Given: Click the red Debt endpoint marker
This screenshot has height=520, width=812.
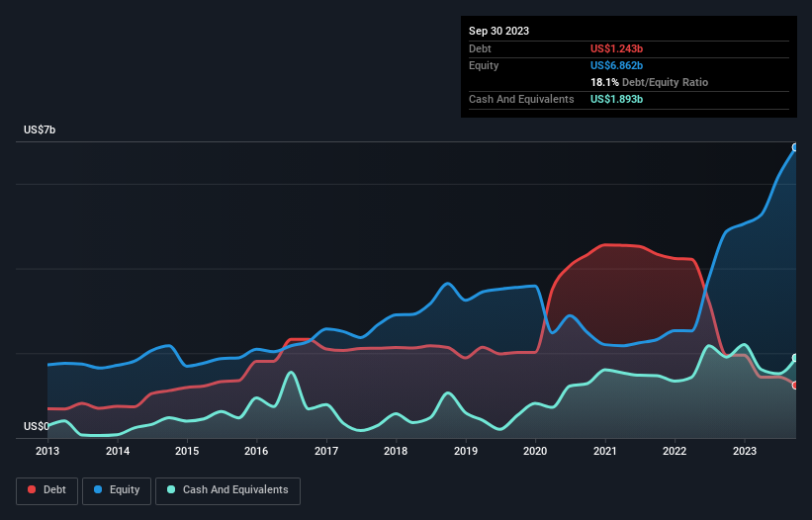Looking at the screenshot, I should [x=795, y=385].
